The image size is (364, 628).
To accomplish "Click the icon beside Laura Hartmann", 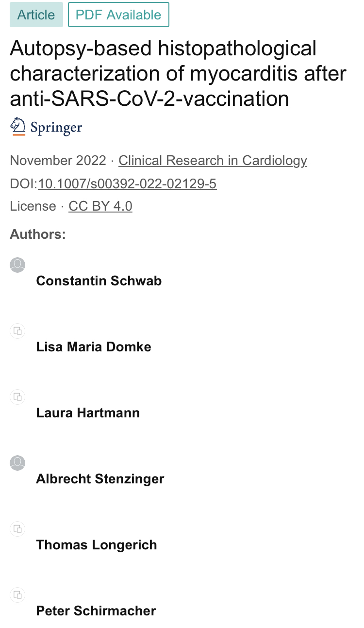I will pyautogui.click(x=17, y=397).
